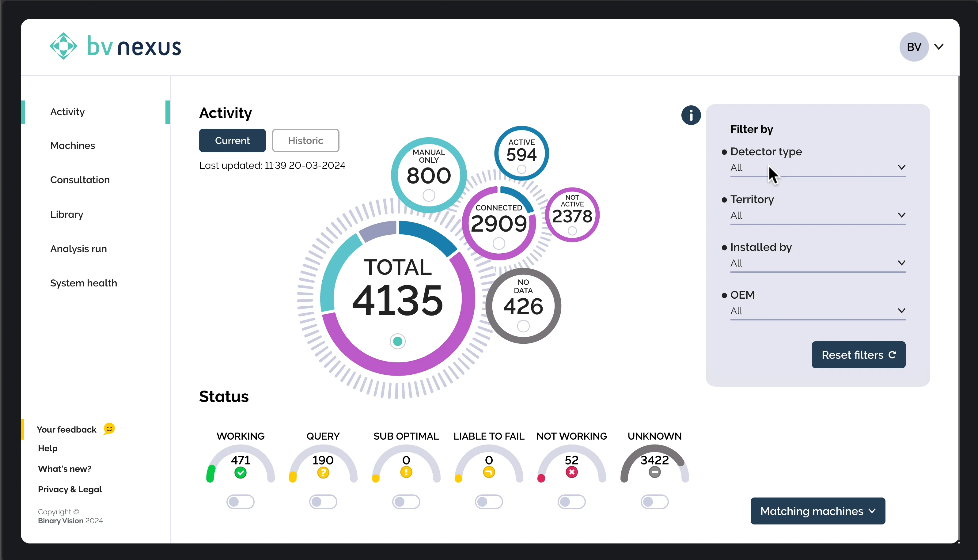
Task: Select the radio button in TOTAL circle
Action: pos(398,341)
